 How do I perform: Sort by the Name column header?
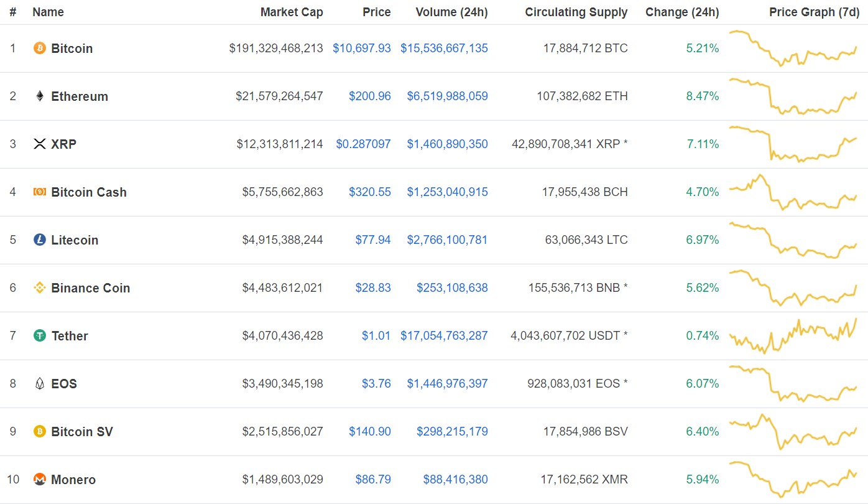pyautogui.click(x=48, y=12)
